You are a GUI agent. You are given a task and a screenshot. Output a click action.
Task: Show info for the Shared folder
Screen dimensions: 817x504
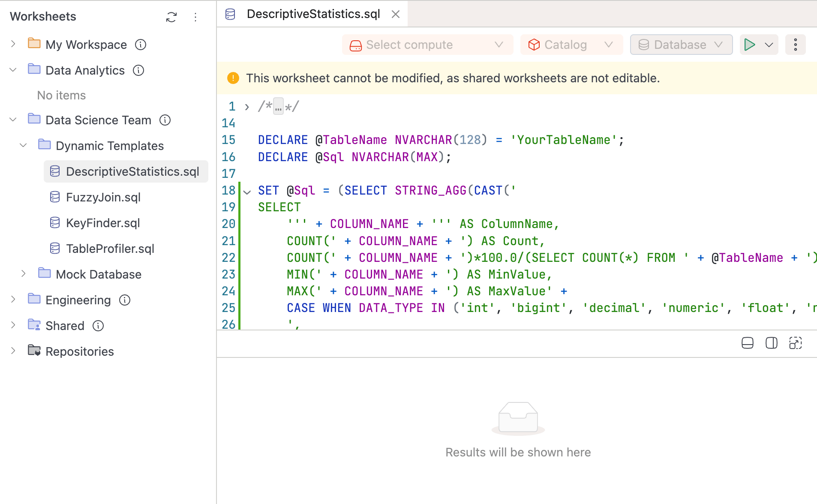click(98, 326)
